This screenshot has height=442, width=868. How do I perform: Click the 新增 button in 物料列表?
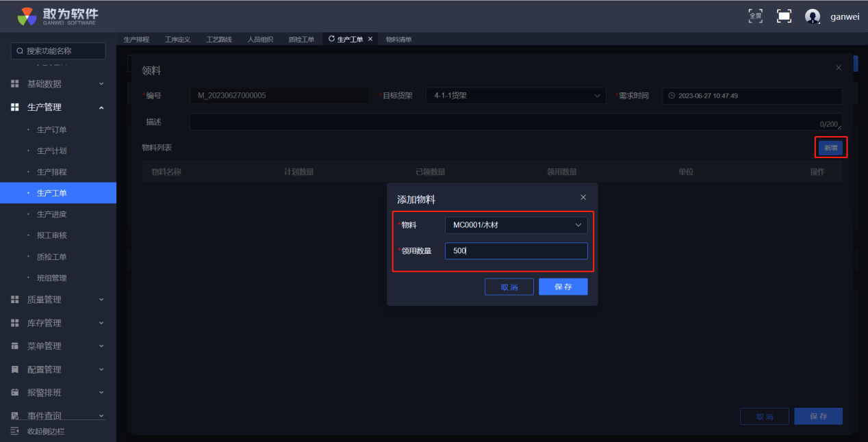(x=830, y=148)
